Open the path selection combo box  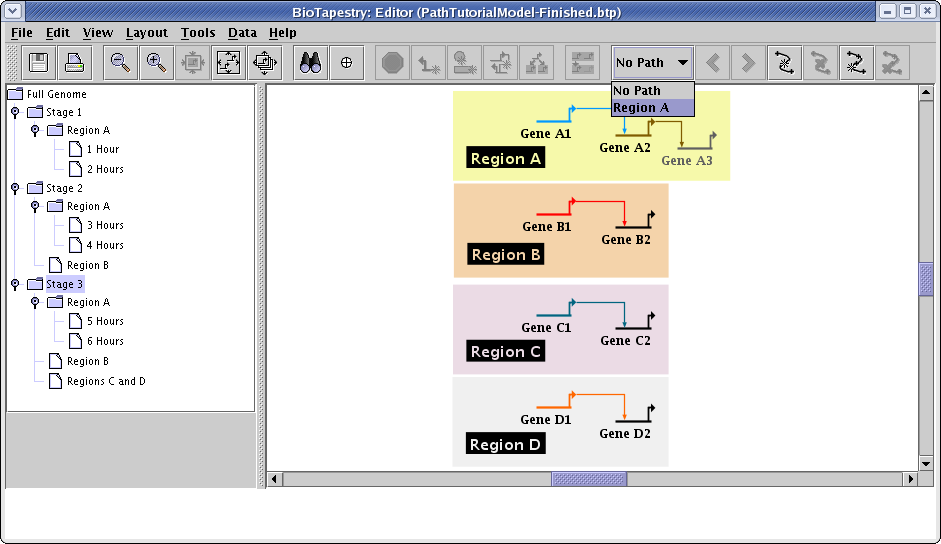[x=652, y=63]
